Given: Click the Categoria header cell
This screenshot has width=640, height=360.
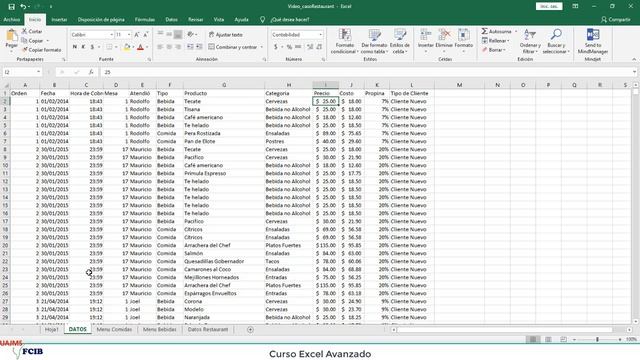Looking at the screenshot, I should 288,93.
